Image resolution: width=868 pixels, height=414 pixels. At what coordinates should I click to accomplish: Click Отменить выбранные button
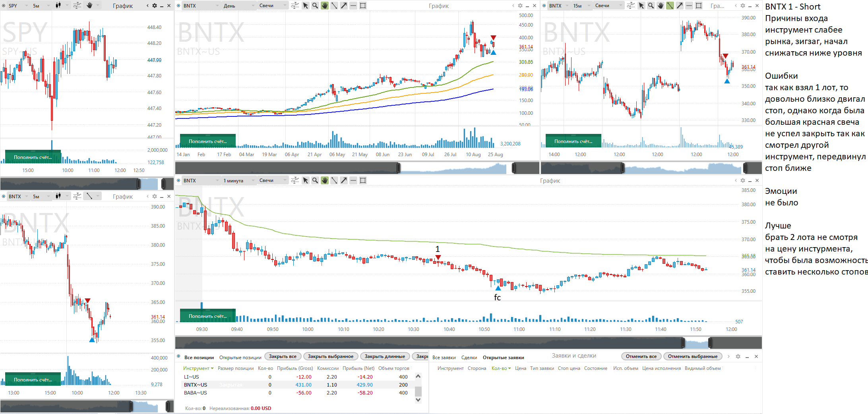click(692, 356)
